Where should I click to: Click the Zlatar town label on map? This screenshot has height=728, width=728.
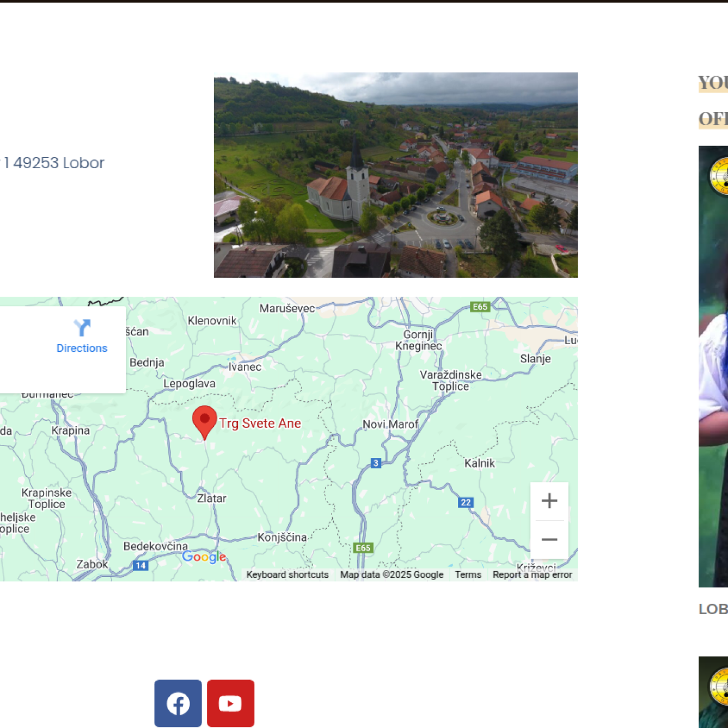[211, 498]
